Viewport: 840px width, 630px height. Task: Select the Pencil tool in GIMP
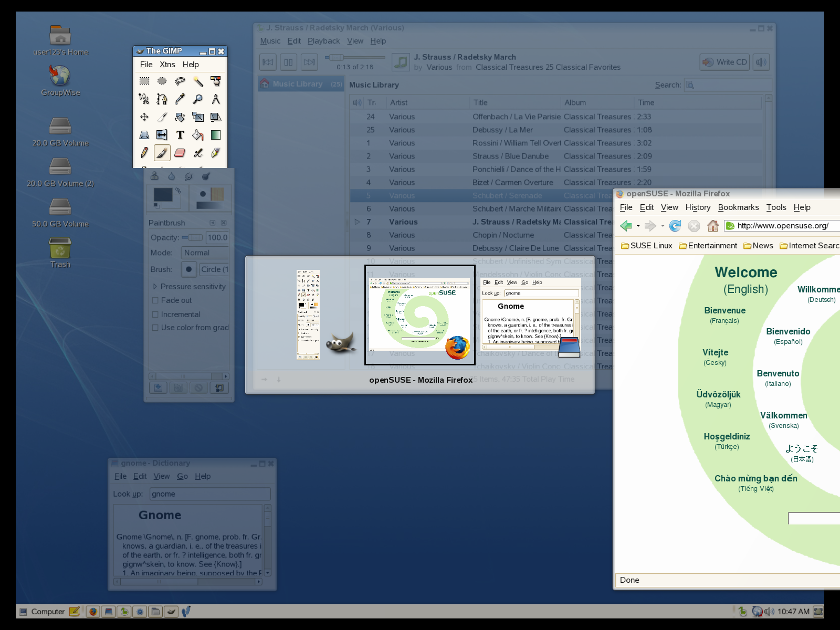coord(144,153)
